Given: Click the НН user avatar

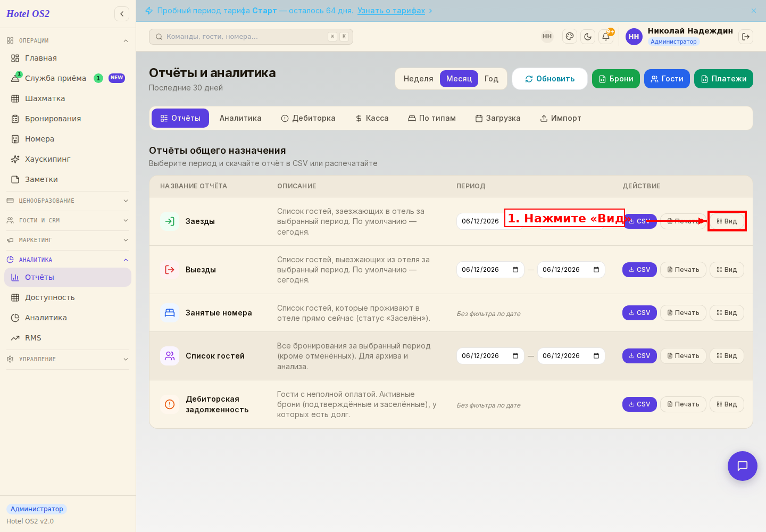Looking at the screenshot, I should pos(634,37).
